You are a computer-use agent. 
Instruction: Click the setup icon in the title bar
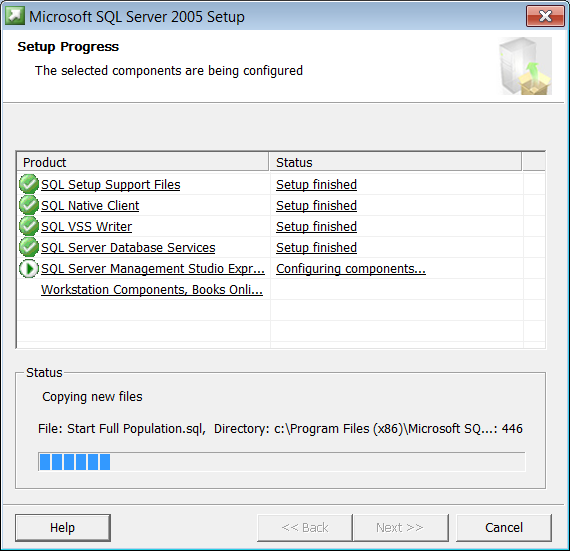[15, 16]
